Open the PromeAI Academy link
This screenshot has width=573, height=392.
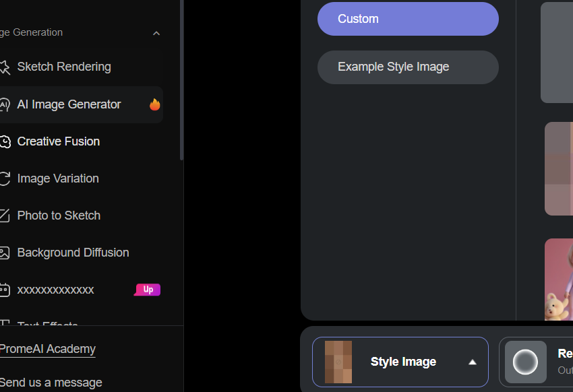coord(47,349)
